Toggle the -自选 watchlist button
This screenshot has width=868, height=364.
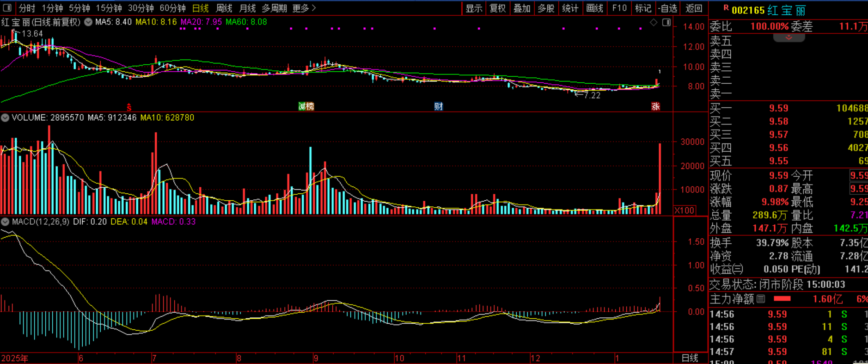click(668, 8)
